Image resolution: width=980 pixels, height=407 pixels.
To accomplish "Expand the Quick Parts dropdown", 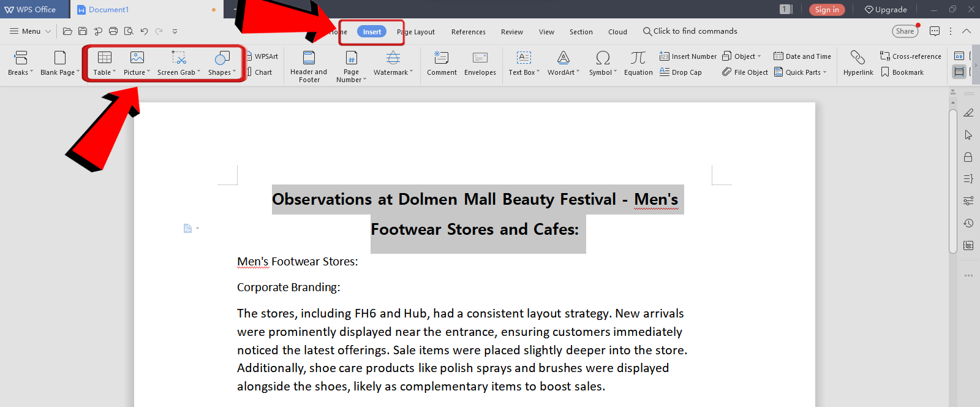I will pos(824,72).
